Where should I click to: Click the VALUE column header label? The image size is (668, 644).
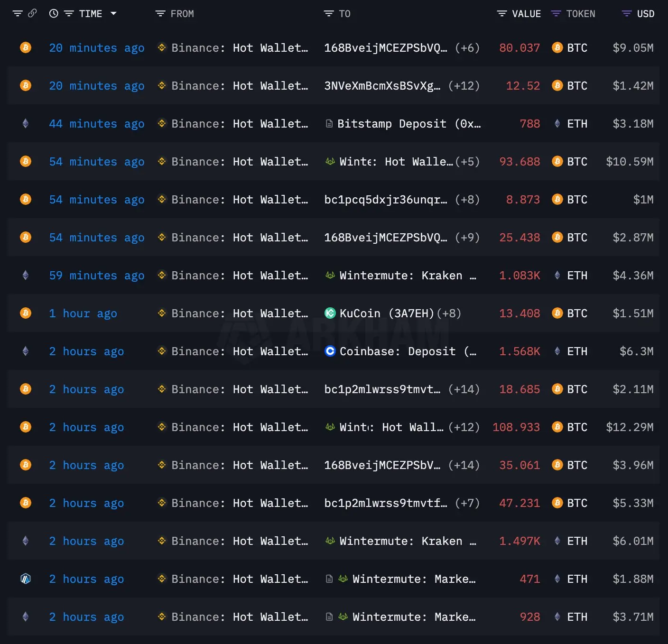527,14
